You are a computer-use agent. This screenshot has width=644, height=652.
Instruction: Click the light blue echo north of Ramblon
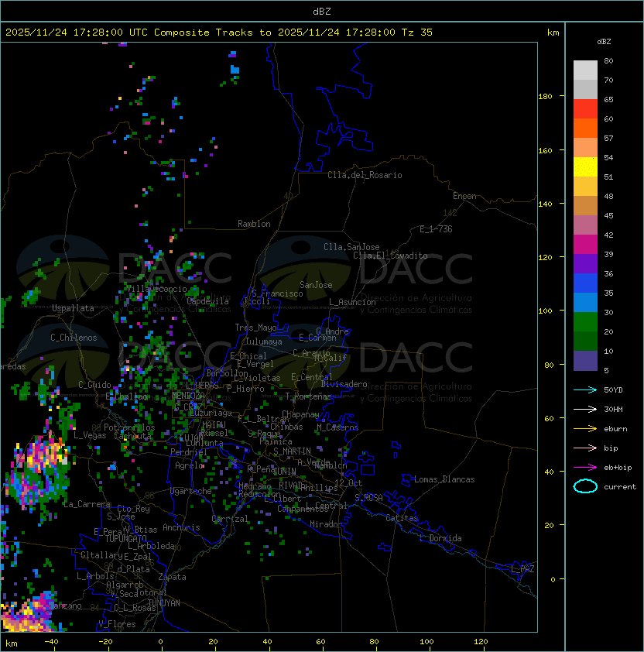(x=235, y=70)
